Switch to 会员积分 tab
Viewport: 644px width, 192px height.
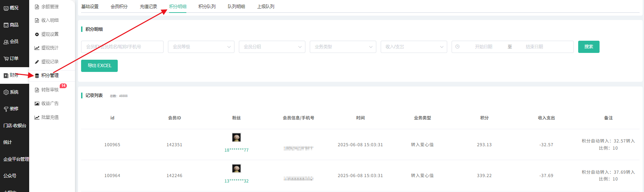tap(119, 6)
